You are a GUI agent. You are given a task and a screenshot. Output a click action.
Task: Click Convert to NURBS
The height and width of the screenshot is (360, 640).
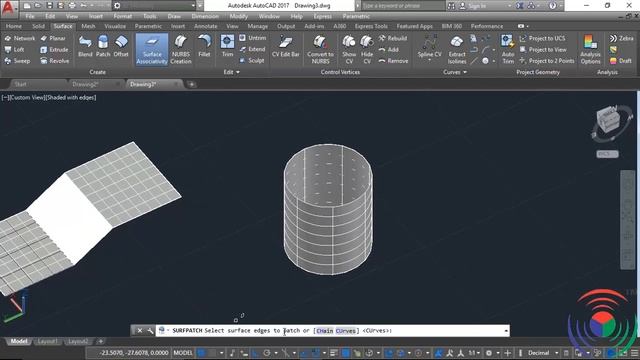coord(320,50)
